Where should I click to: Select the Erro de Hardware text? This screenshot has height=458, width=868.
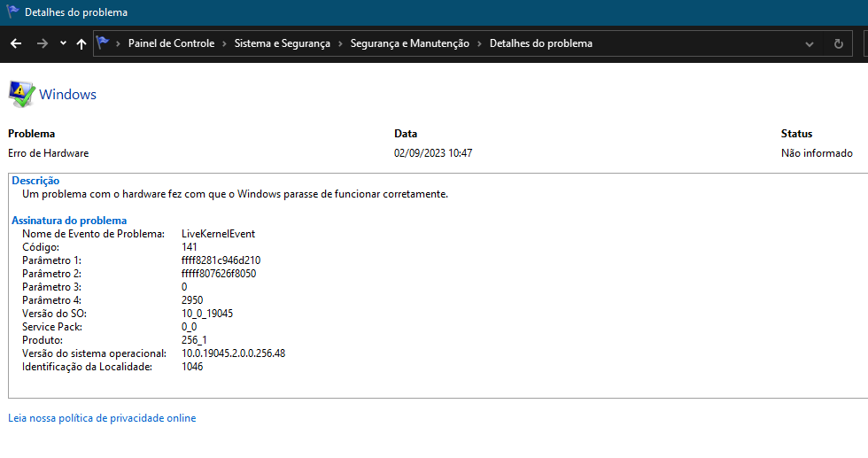(x=48, y=153)
